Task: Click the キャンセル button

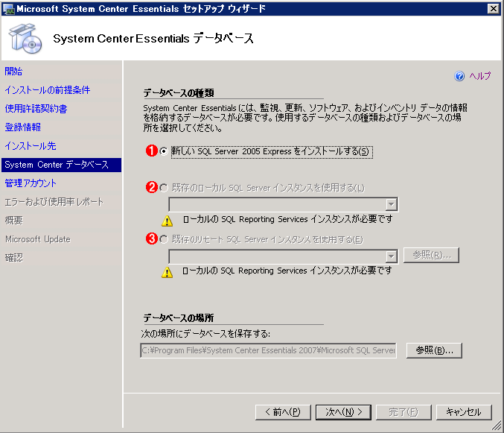Action: 464,412
